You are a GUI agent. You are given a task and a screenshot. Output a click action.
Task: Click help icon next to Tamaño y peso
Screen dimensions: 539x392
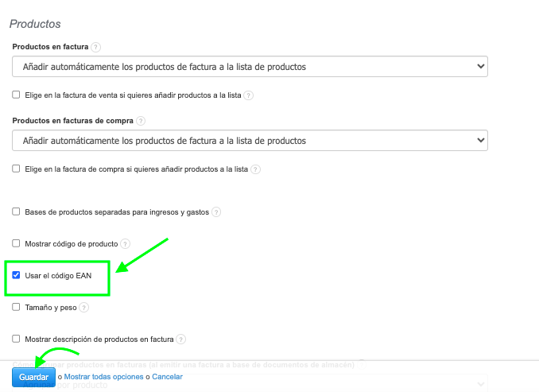click(x=84, y=307)
